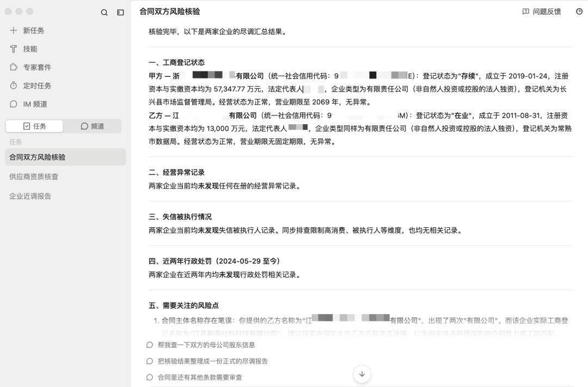
Task: Click chat icon beside 把核验结果整理成一份正式的尽调报告
Action: [150, 361]
